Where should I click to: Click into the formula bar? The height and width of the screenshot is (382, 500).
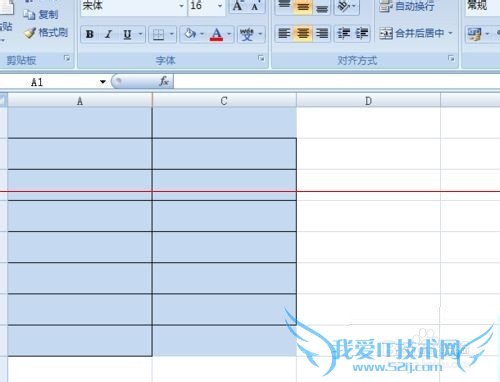pos(337,81)
